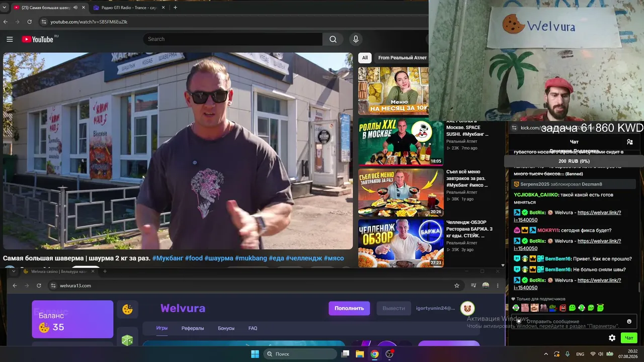Click the green Чат send button
This screenshot has width=644, height=362.
tap(629, 338)
